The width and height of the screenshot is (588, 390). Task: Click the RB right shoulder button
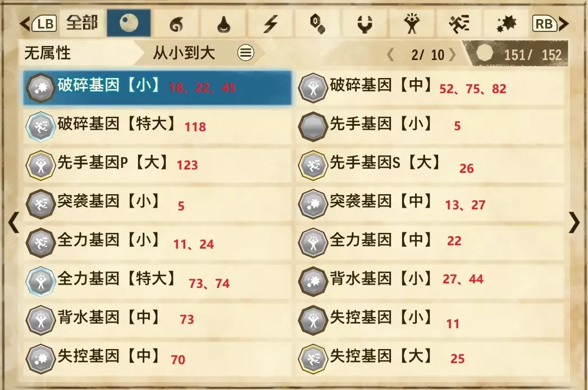[544, 24]
